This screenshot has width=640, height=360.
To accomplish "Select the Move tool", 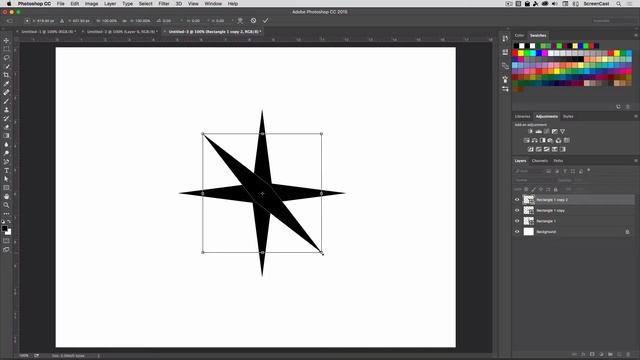I will click(x=6, y=40).
